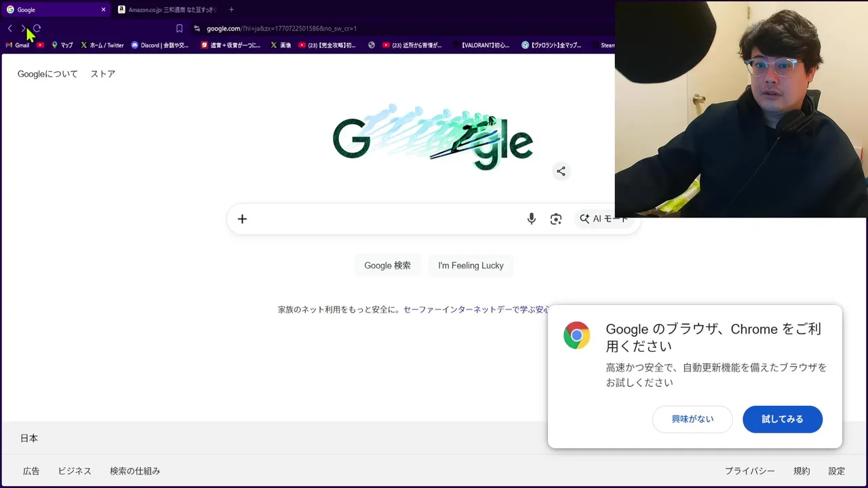Open the 【ヴァロラント】全マップ bookmark

pyautogui.click(x=551, y=45)
